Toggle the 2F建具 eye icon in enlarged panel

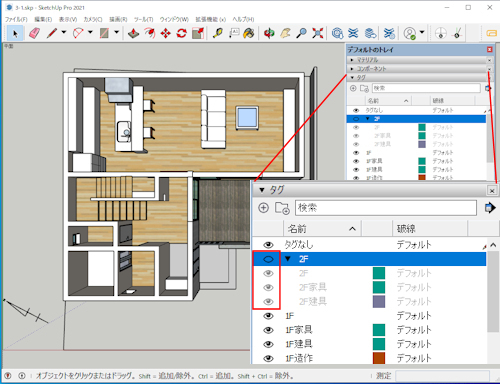point(268,302)
